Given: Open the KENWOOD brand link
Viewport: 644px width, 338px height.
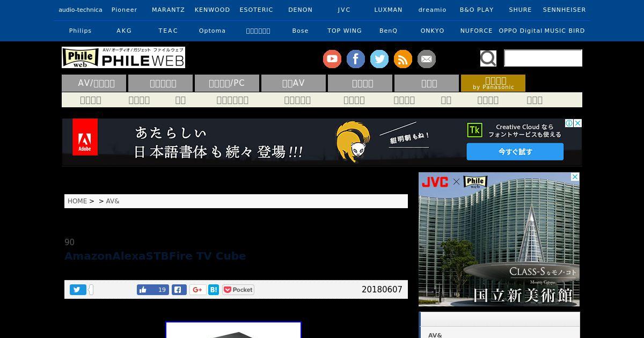Looking at the screenshot, I should 213,10.
